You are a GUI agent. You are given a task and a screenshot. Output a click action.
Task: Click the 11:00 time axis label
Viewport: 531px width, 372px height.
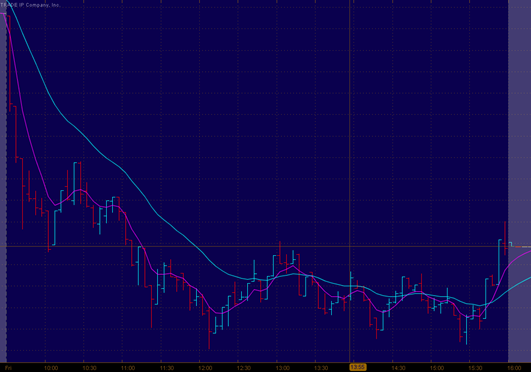click(128, 368)
